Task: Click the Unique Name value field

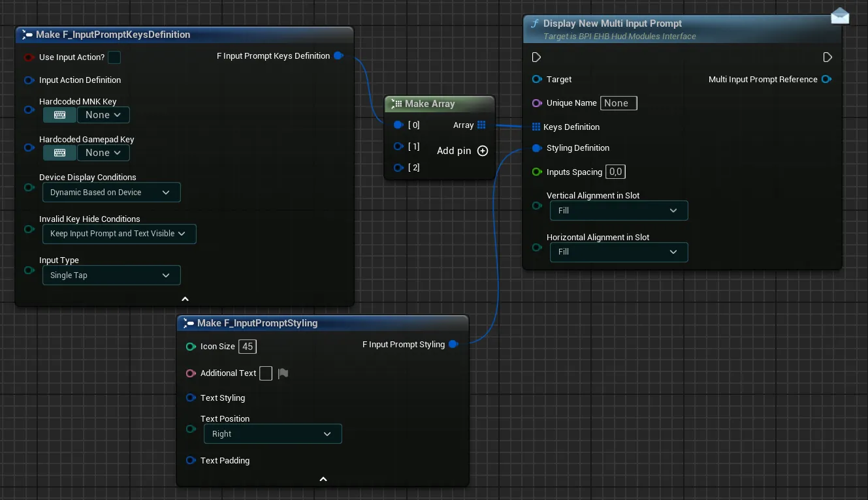Action: pyautogui.click(x=619, y=103)
